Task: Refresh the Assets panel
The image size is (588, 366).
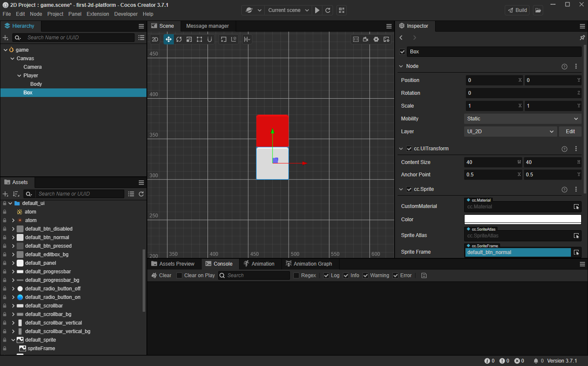Action: (x=141, y=194)
